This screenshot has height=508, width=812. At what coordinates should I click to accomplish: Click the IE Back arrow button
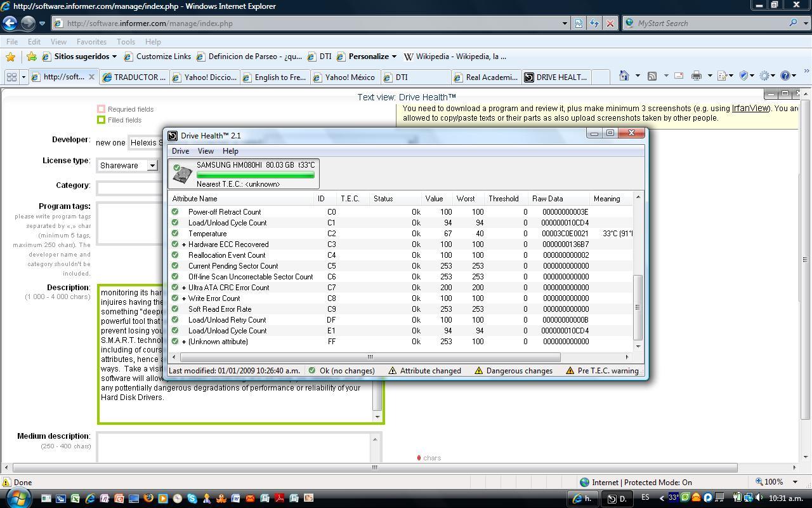[10, 23]
